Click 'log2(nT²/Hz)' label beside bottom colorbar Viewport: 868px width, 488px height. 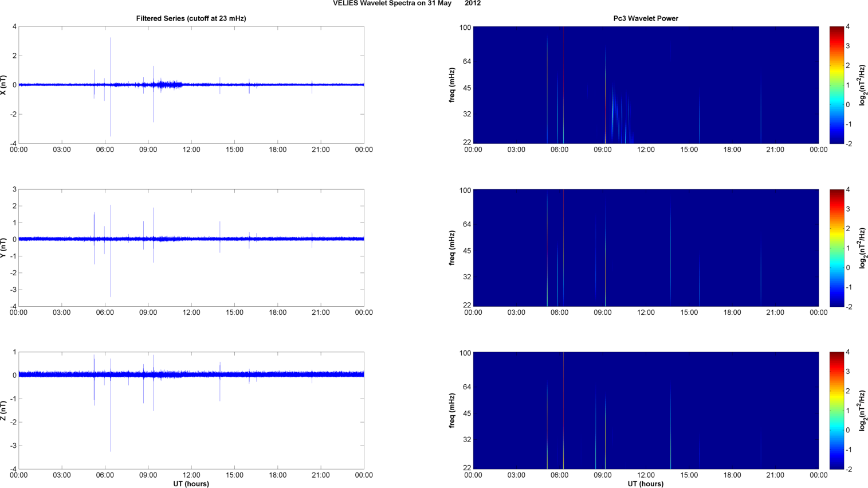(862, 411)
